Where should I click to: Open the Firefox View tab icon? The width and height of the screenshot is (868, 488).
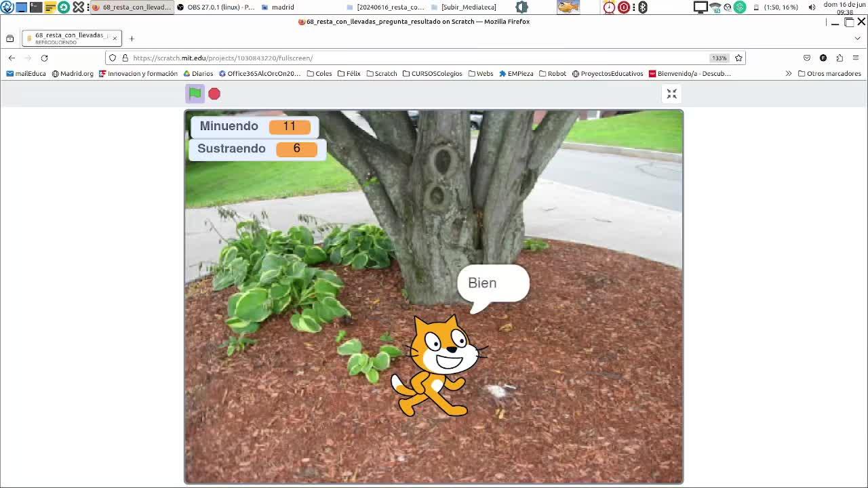[x=9, y=39]
